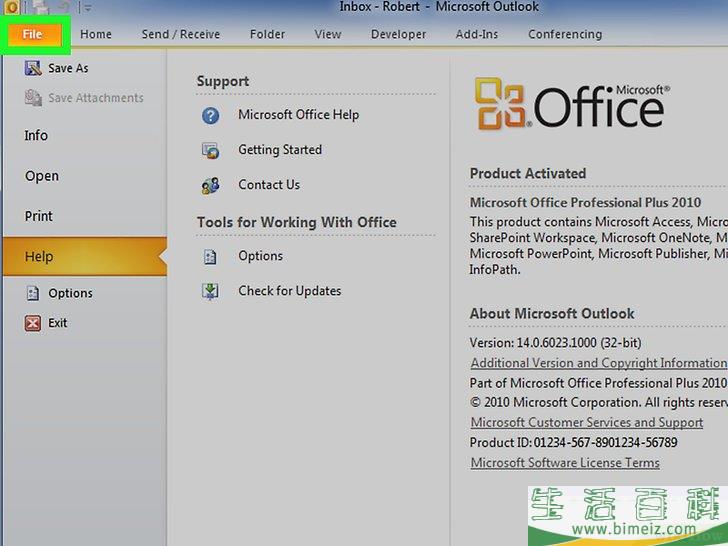Viewport: 728px width, 546px height.
Task: Click the Undo icon in Quick Access Toolbar
Action: pos(62,8)
